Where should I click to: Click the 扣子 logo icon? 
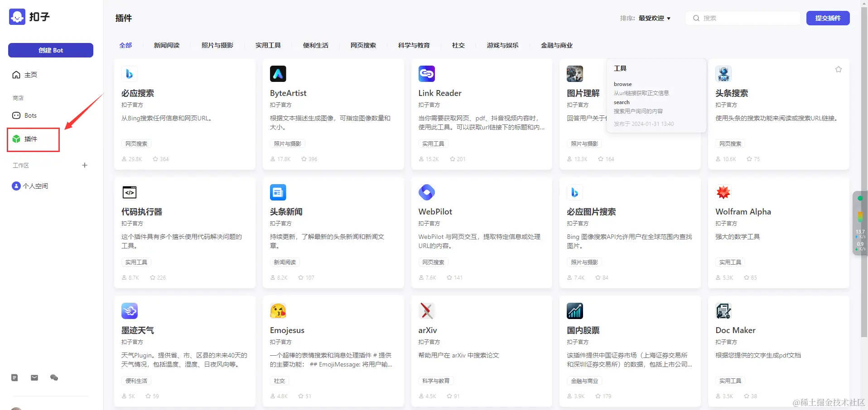pos(17,17)
